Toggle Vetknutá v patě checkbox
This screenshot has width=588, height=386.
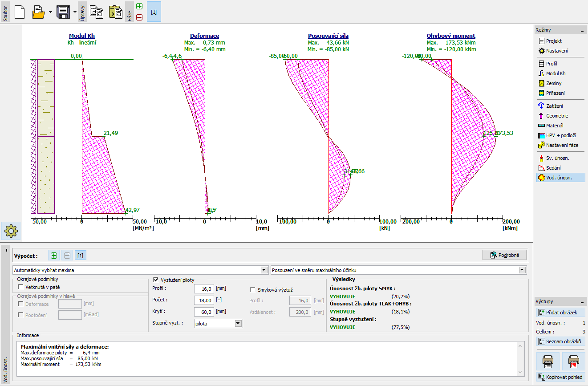coord(20,287)
